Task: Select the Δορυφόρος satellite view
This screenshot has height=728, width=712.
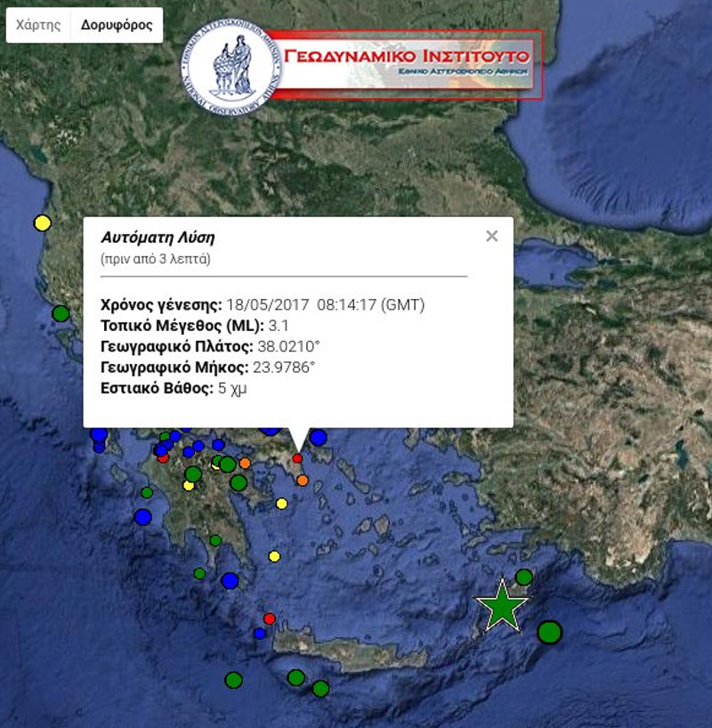Action: coord(117,25)
